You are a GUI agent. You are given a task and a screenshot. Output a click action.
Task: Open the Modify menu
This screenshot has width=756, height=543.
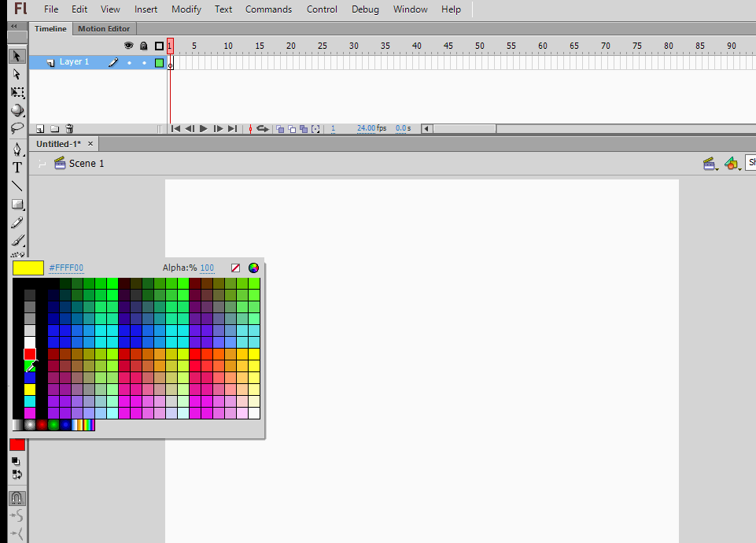tap(186, 9)
